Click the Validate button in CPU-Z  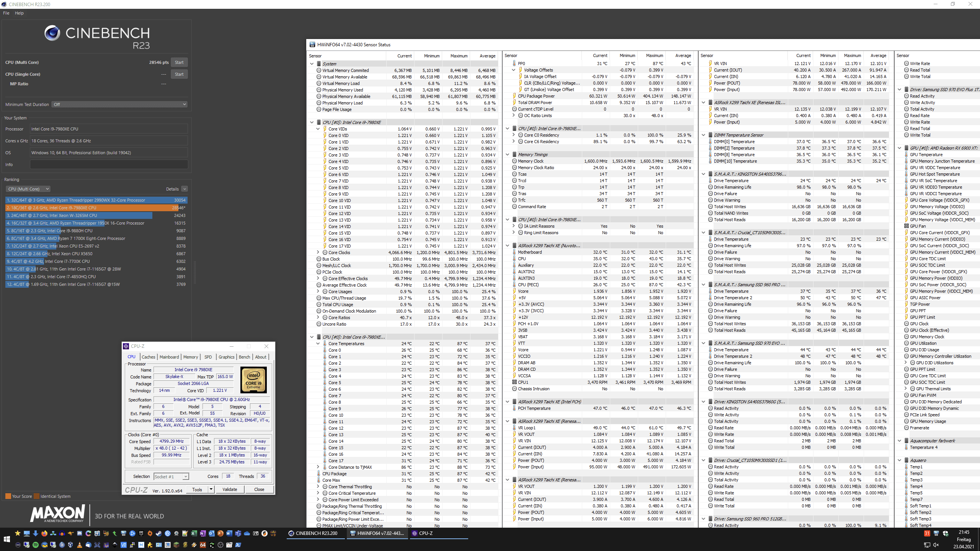click(x=230, y=489)
